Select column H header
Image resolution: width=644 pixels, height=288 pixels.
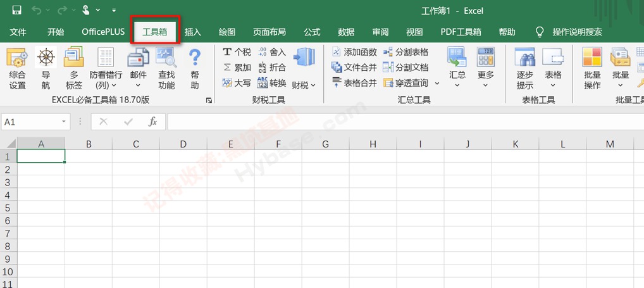click(373, 144)
